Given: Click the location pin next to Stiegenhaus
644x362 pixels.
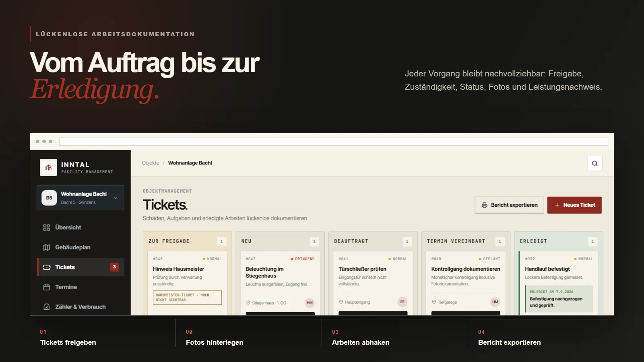Looking at the screenshot, I should pos(248,303).
